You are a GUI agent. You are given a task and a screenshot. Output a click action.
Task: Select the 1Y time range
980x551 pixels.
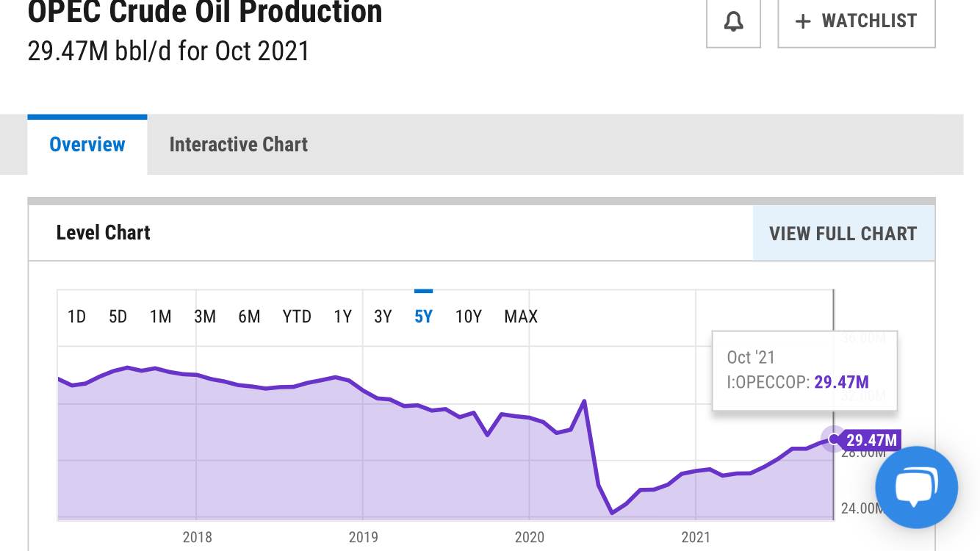click(x=342, y=317)
